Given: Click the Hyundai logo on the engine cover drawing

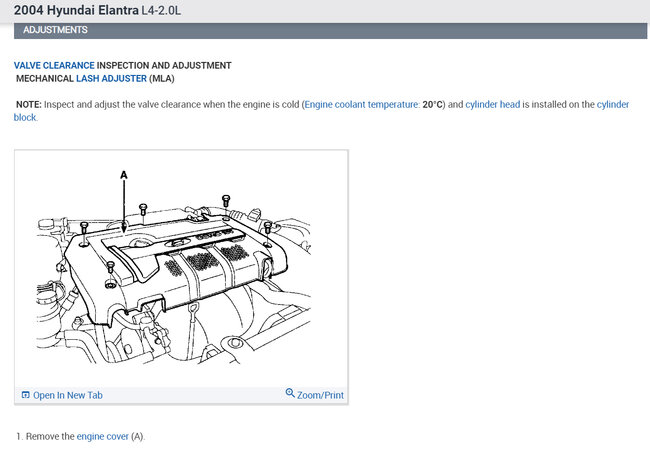Looking at the screenshot, I should [180, 244].
